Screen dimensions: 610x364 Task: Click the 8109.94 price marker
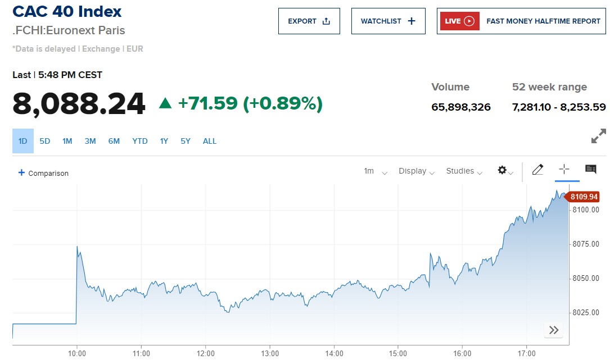[x=583, y=197]
